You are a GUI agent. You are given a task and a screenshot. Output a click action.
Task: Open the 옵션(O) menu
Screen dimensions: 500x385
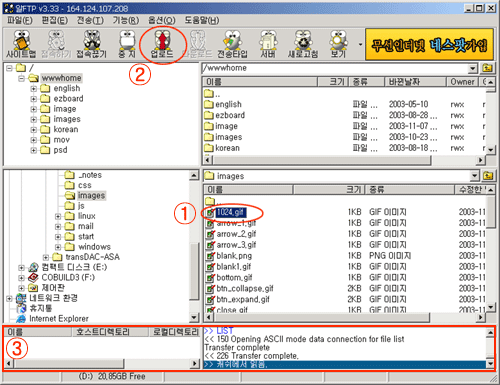click(x=162, y=20)
